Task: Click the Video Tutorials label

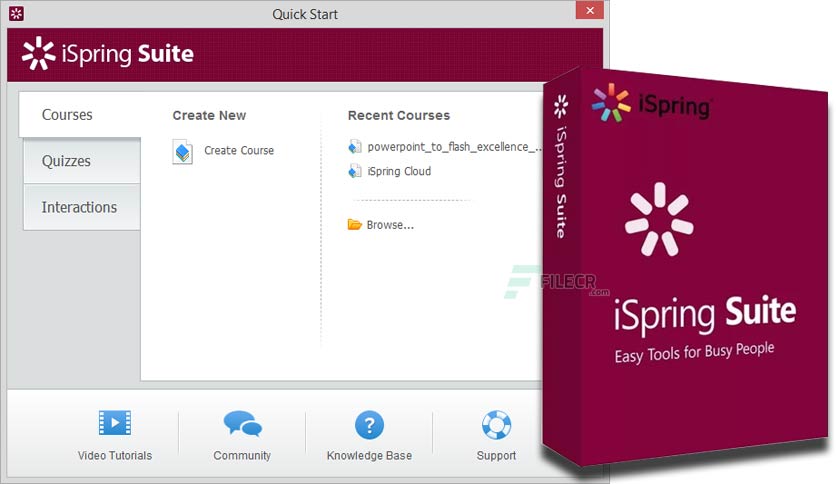Action: [x=115, y=456]
